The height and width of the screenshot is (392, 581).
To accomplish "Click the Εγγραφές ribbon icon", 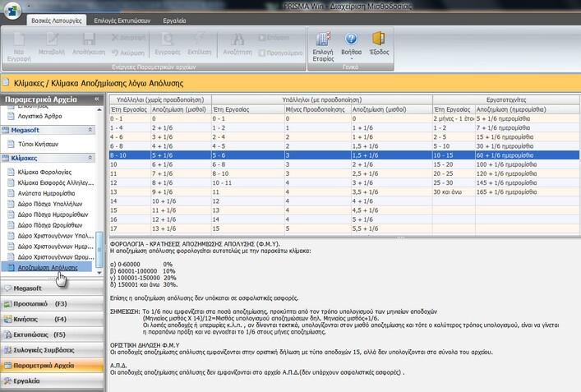I will (168, 39).
